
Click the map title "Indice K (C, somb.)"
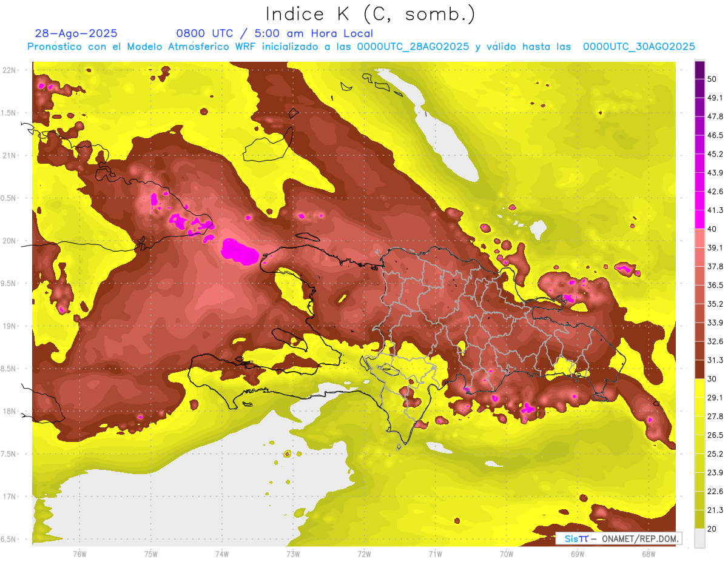click(370, 13)
